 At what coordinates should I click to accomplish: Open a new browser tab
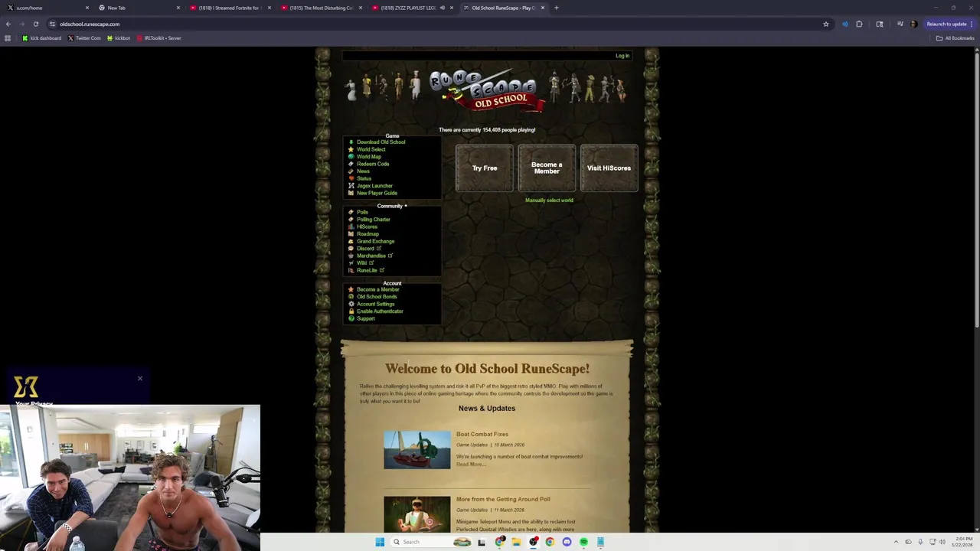(557, 8)
